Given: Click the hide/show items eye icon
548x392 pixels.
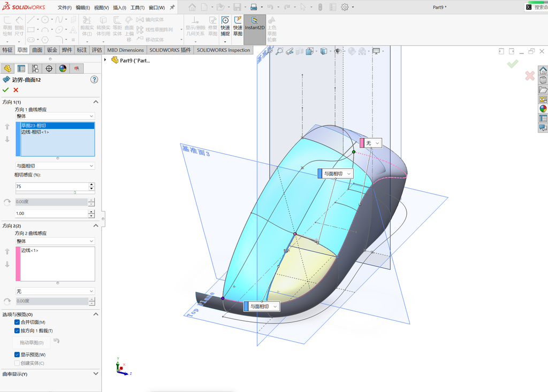Looking at the screenshot, I should click(x=338, y=51).
